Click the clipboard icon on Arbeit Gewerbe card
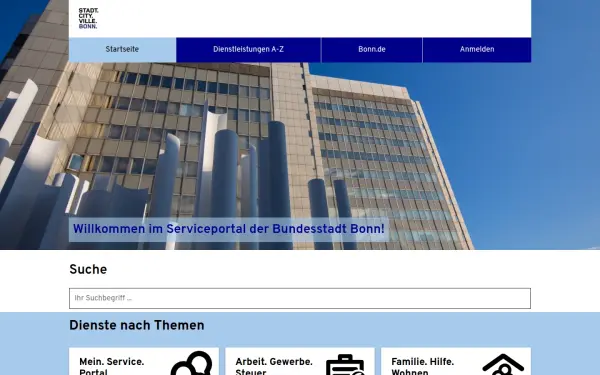 tap(345, 364)
